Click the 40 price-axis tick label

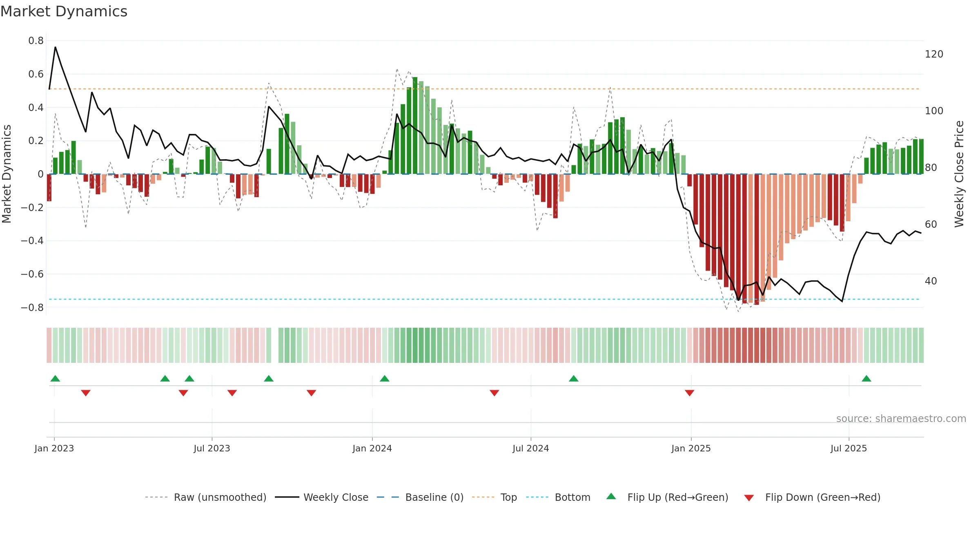pos(931,281)
